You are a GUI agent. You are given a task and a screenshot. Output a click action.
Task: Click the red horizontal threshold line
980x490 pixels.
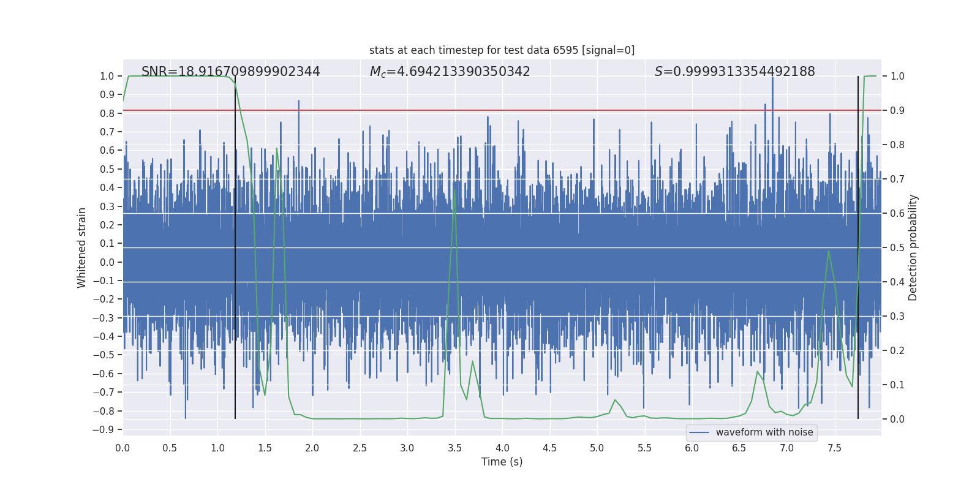click(502, 110)
